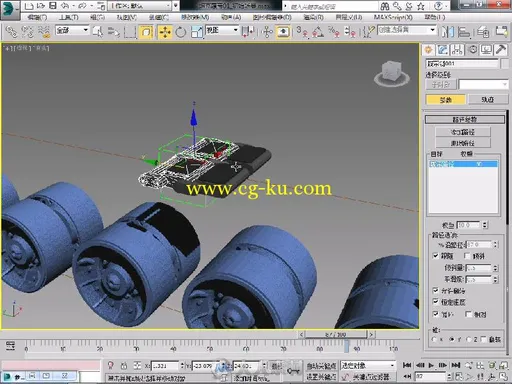Viewport: 512px width, 384px height.
Task: Open the Display tab in command panel
Action: click(486, 50)
